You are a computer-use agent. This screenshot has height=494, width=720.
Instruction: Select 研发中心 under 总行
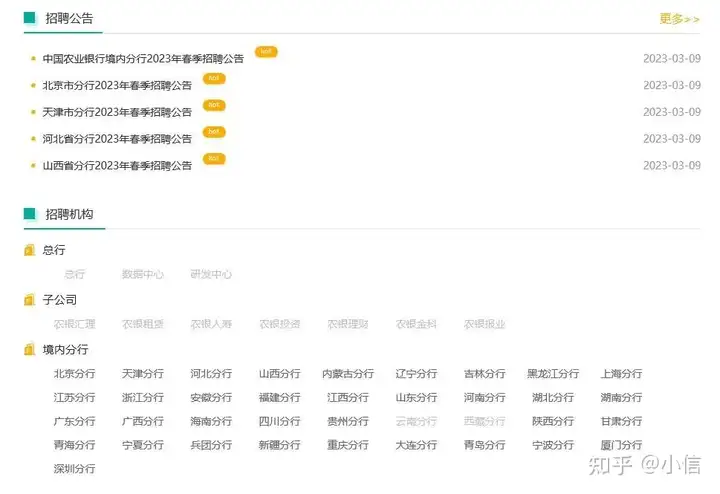(x=211, y=274)
